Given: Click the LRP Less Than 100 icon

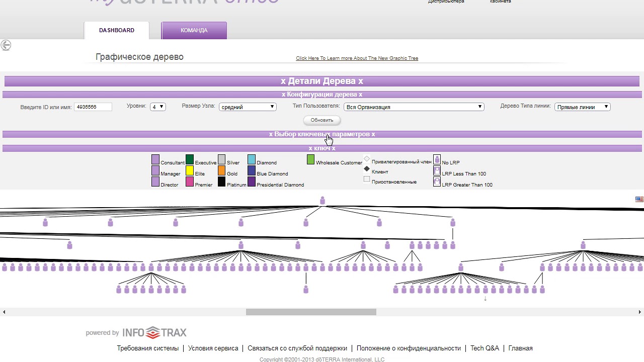Looking at the screenshot, I should point(437,171).
